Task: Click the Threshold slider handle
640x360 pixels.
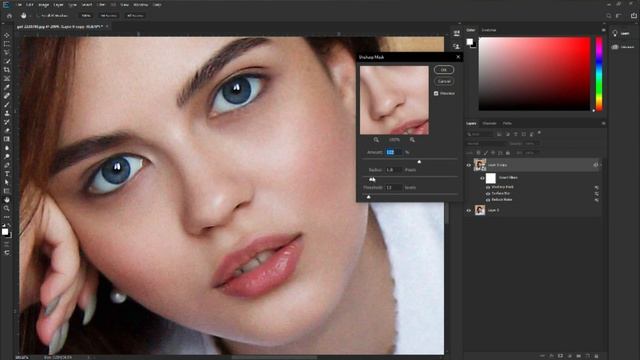Action: tap(369, 197)
